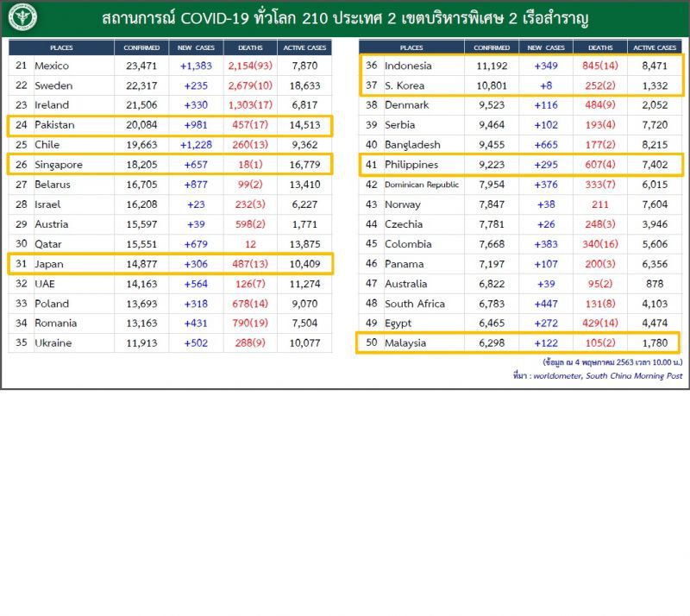
Task: Select Mexico's confirmed count "23,471"
Action: tap(141, 66)
